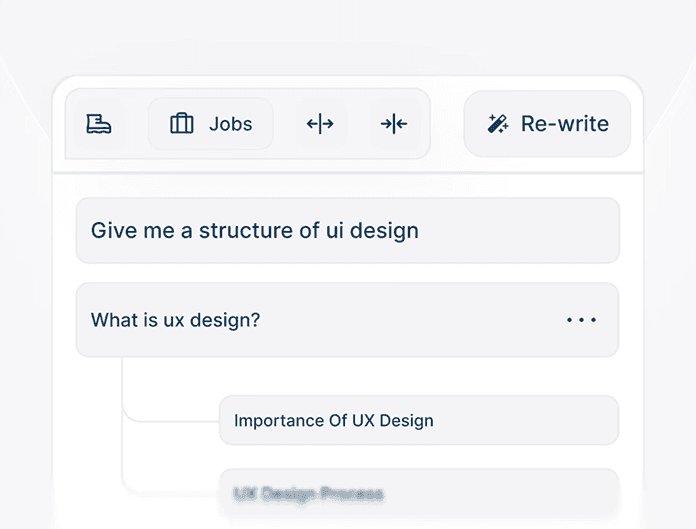696x529 pixels.
Task: Click the blank space before the ux design row's dots
Action: pyautogui.click(x=420, y=320)
